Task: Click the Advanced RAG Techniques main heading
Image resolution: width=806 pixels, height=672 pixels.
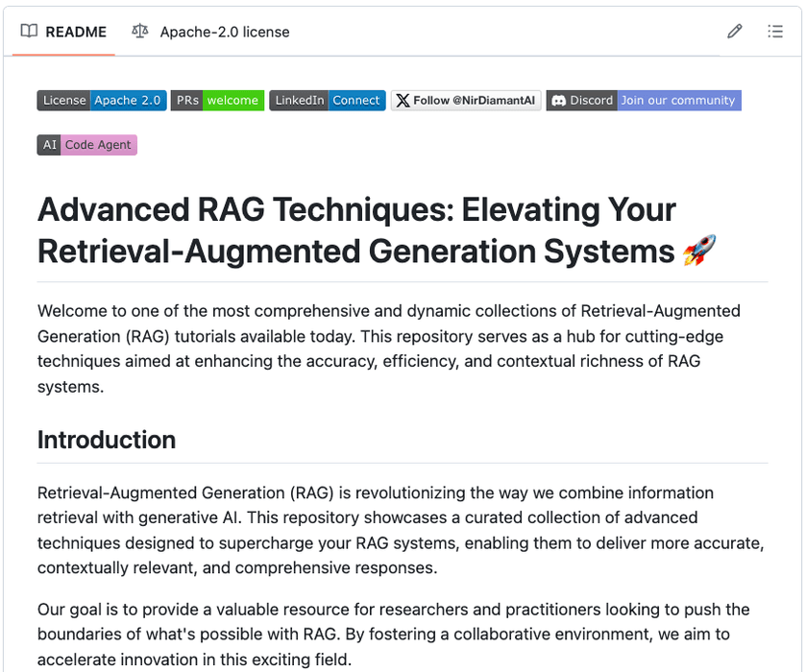Action: (x=356, y=230)
